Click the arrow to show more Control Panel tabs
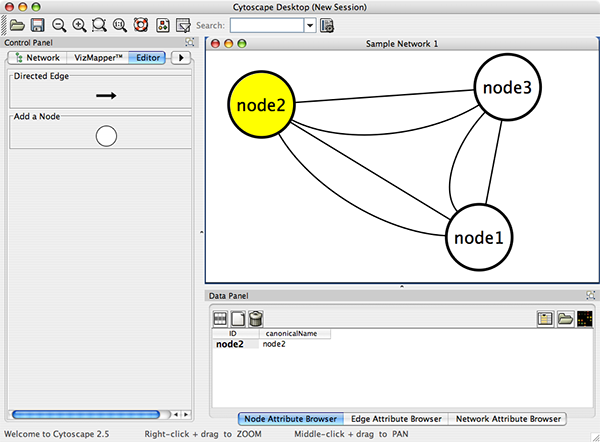Screen dimensions: 600x442 click(x=181, y=58)
